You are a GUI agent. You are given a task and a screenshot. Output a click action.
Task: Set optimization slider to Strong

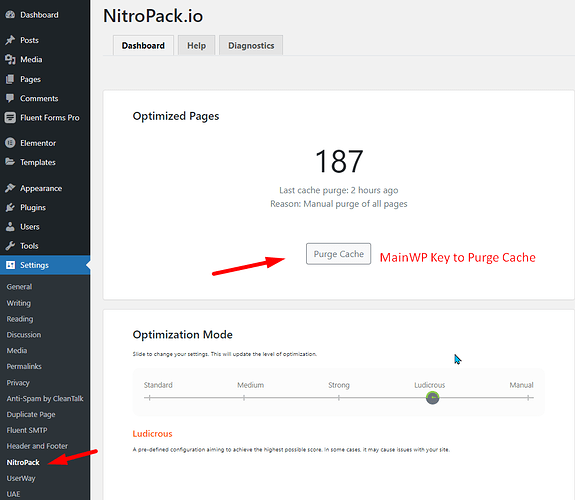339,398
